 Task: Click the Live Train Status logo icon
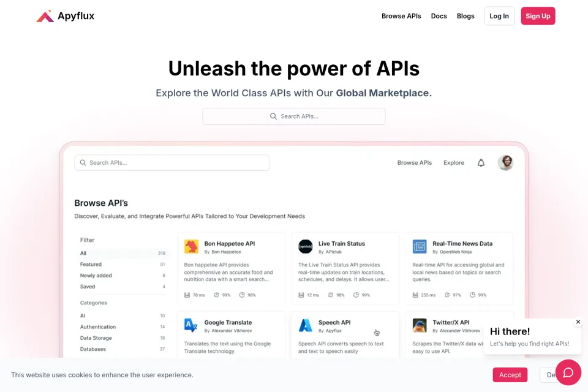[x=305, y=247]
